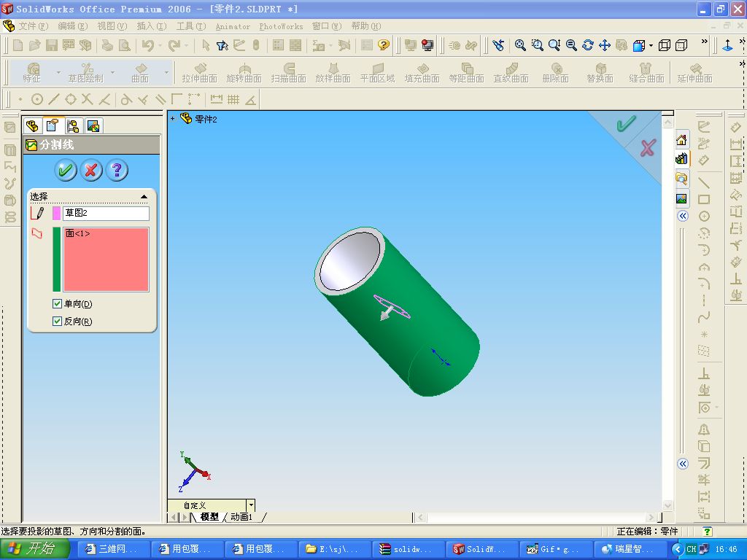Collapse the task pane double-arrow button

coord(683,216)
